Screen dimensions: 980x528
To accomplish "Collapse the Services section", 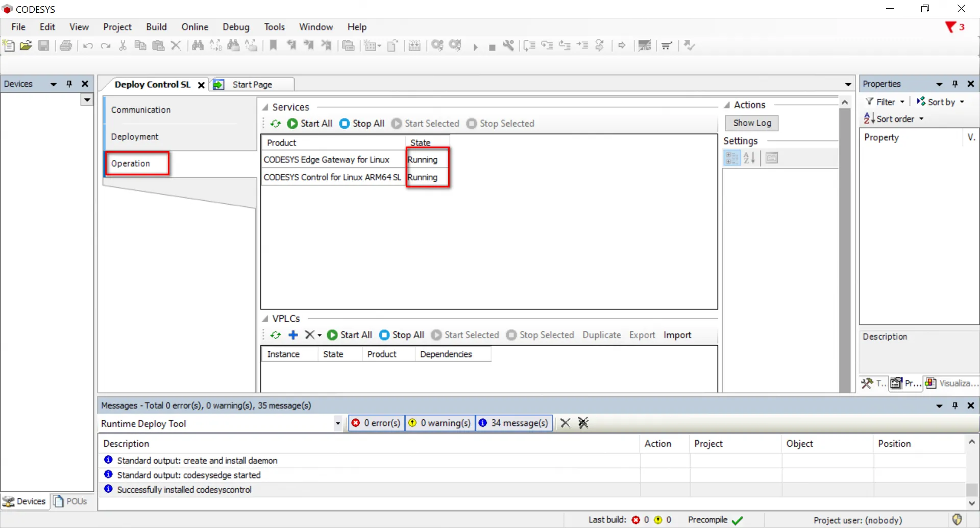I will (x=265, y=107).
